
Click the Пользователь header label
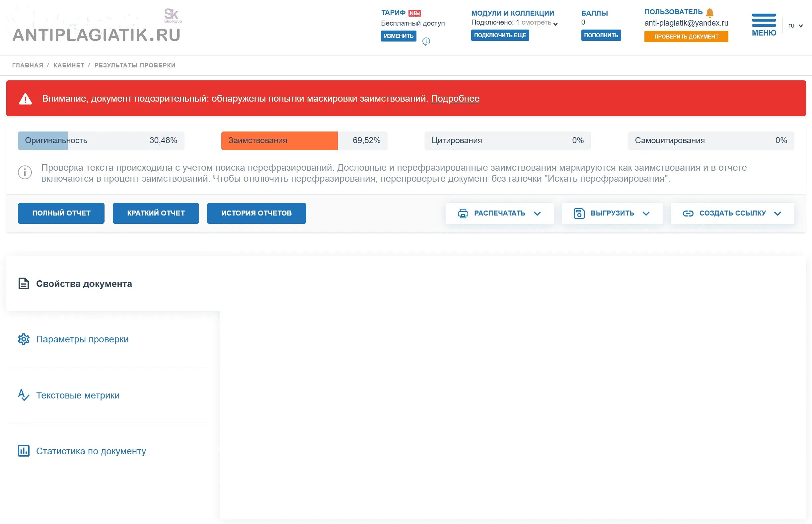click(x=674, y=12)
